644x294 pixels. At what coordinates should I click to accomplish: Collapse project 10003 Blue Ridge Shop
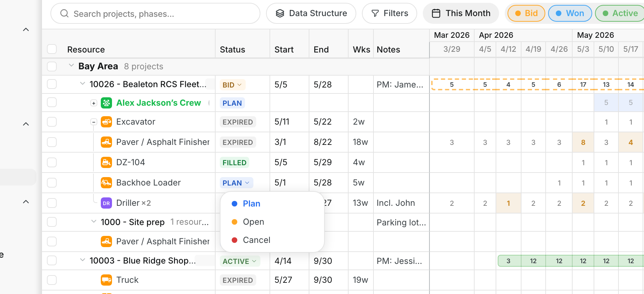[x=83, y=260]
